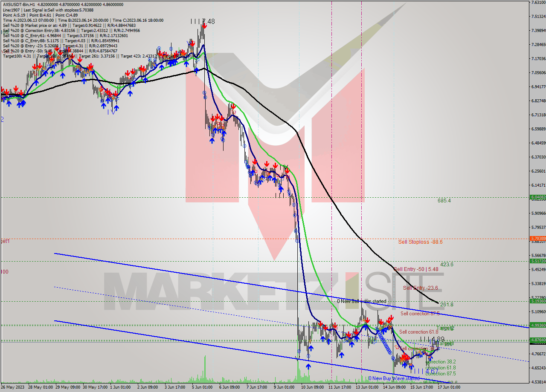Click the '26 May 2023' date label
Viewport: 546px width, 392px height.
13,387
